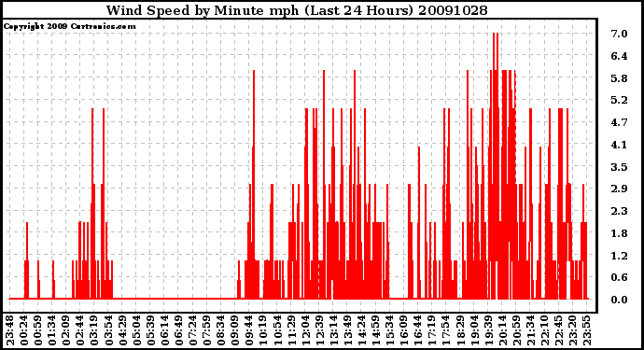Click the 17:19 time label
Viewport: 644px width, 350px height.
pyautogui.click(x=431, y=330)
